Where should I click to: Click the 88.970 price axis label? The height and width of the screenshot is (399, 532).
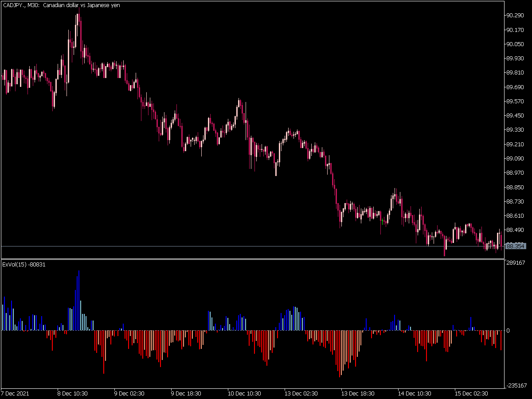point(515,173)
